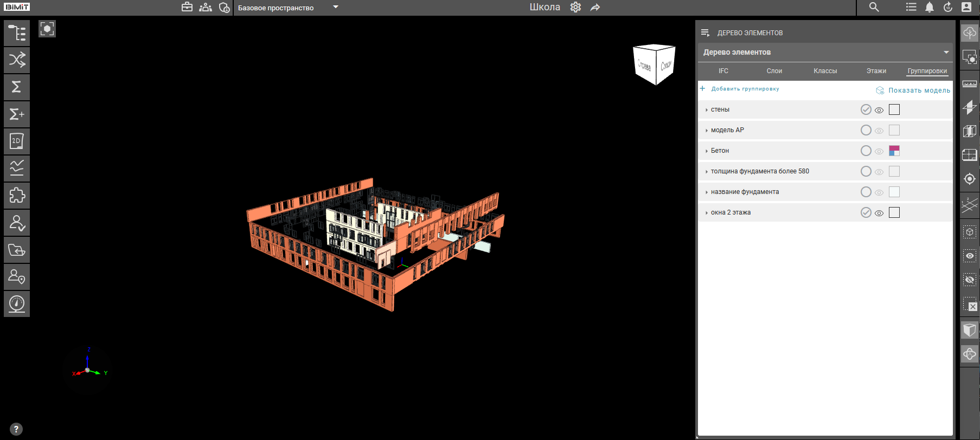
Task: Switch to the Этажи tab
Action: [x=876, y=71]
